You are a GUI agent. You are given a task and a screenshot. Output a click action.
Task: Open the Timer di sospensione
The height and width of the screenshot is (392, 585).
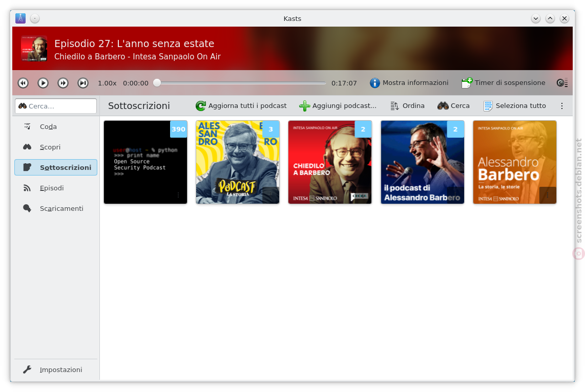click(503, 83)
